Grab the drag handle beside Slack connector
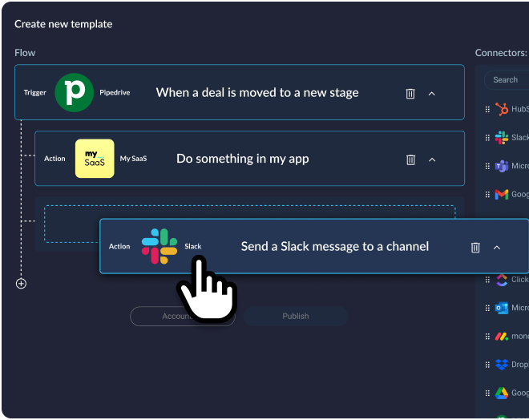Screen dimensions: 529x420 [487, 138]
